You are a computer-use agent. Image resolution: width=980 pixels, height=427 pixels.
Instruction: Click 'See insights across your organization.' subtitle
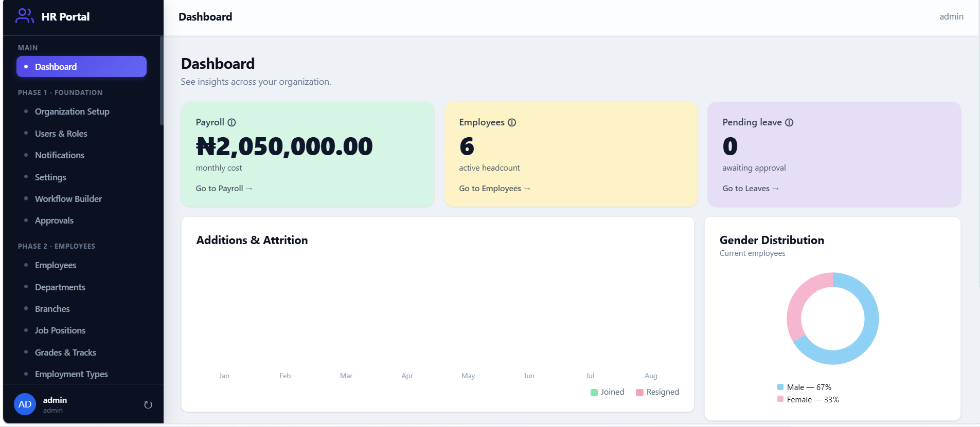tap(256, 82)
